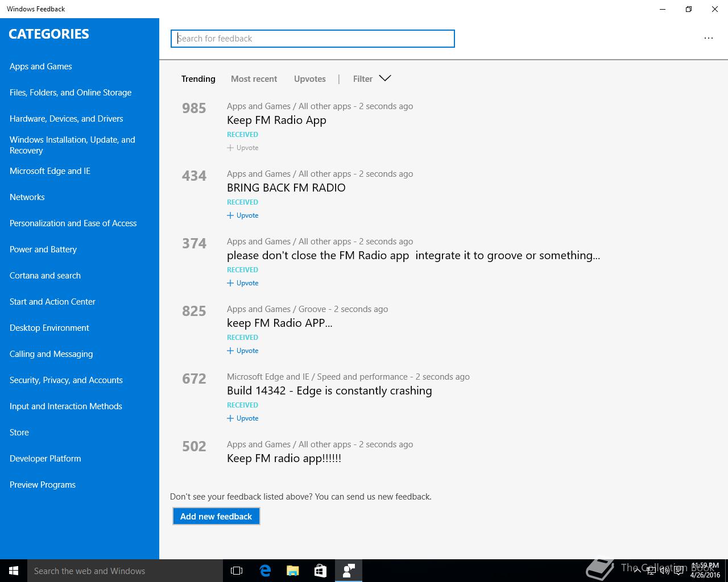Select Microsoft Edge and IE category
This screenshot has width=728, height=582.
(x=50, y=171)
